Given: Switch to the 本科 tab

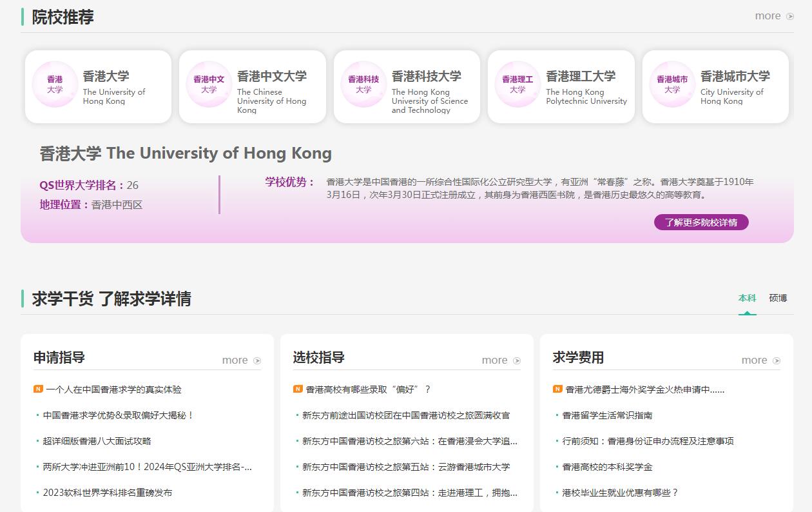Looking at the screenshot, I should click(747, 298).
